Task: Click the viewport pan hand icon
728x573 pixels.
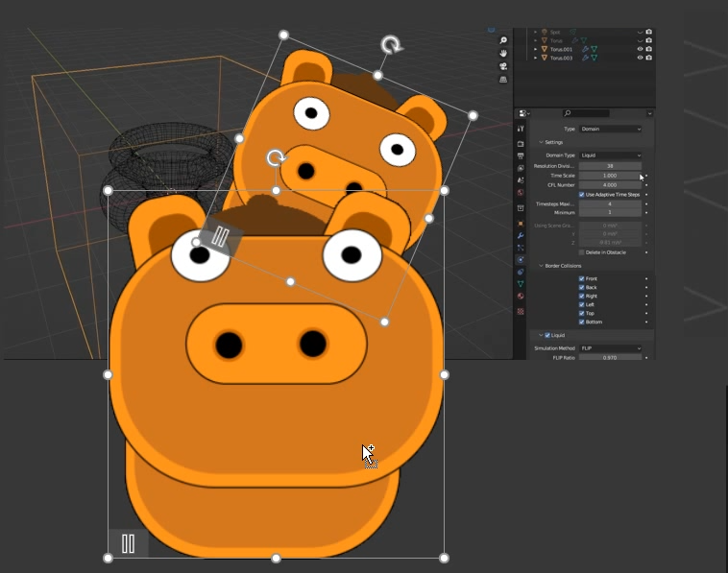Action: (503, 54)
